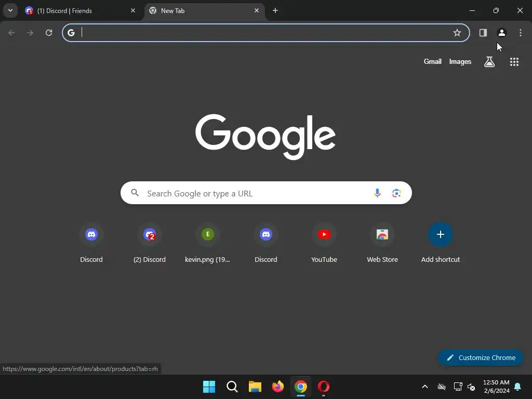Close the Discord | Friends tab

point(133,11)
